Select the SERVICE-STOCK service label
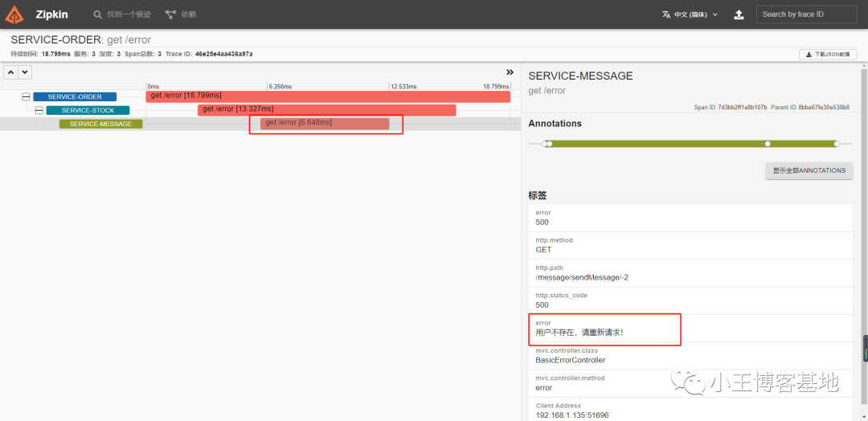The image size is (868, 421). point(88,111)
